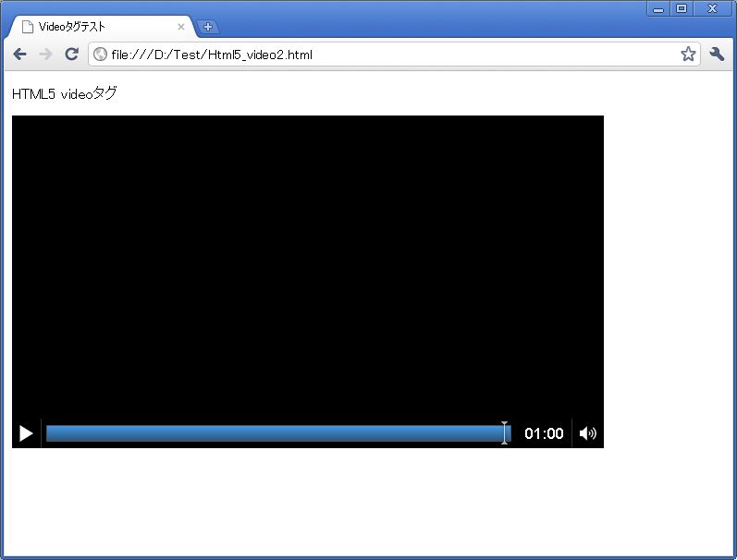
Task: Click the HTML5 videoタグ heading text
Action: pyautogui.click(x=65, y=94)
